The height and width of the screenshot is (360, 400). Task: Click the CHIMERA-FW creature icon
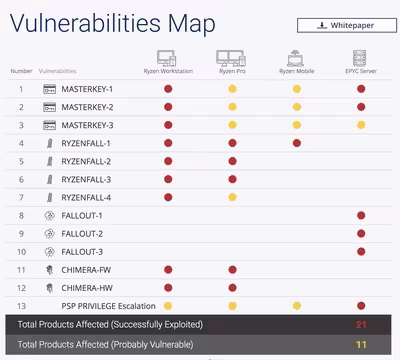[x=50, y=270]
